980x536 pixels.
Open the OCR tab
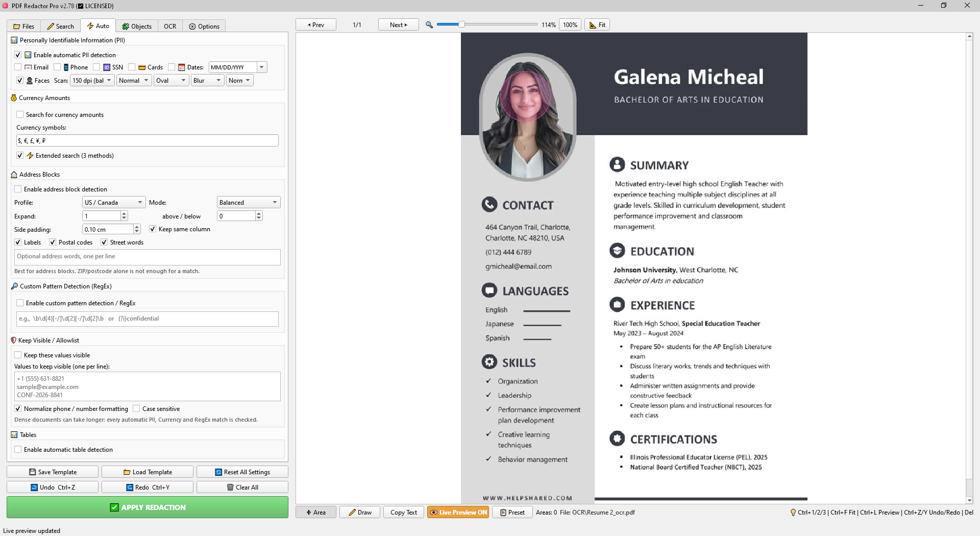(x=170, y=27)
